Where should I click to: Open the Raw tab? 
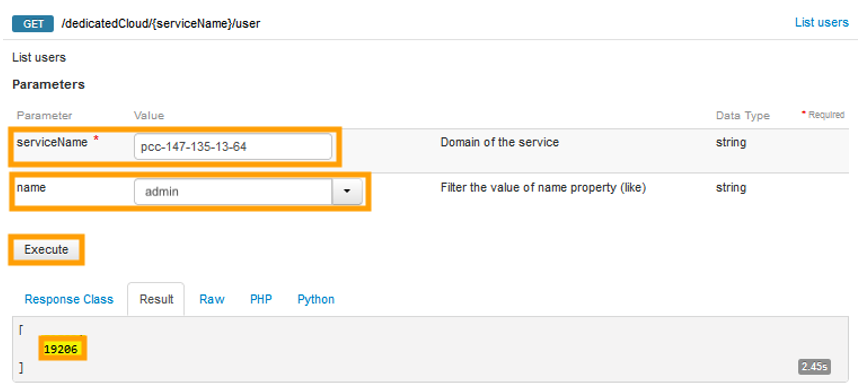(211, 299)
